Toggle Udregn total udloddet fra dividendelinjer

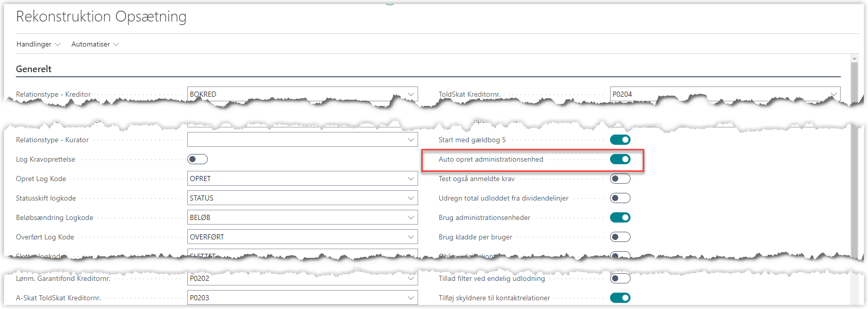(620, 198)
